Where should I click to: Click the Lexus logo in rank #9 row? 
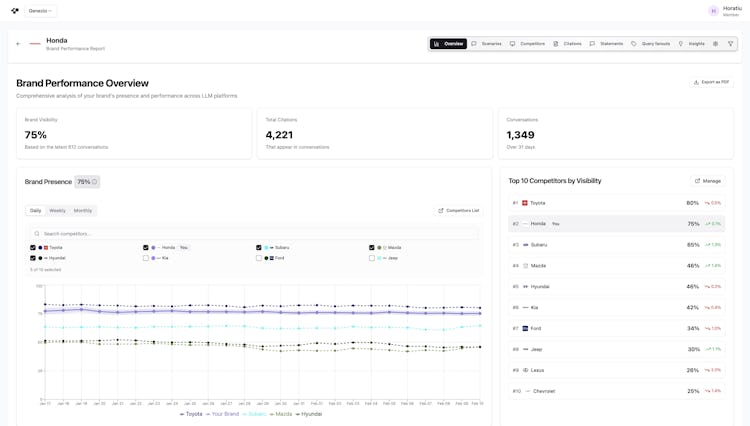click(x=526, y=370)
